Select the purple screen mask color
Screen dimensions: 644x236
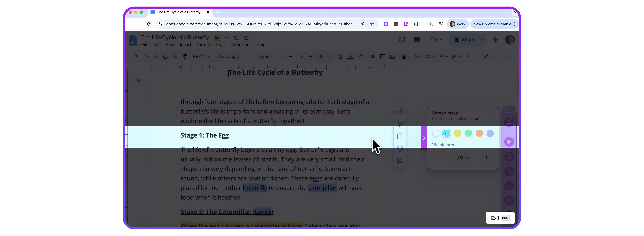[490, 133]
